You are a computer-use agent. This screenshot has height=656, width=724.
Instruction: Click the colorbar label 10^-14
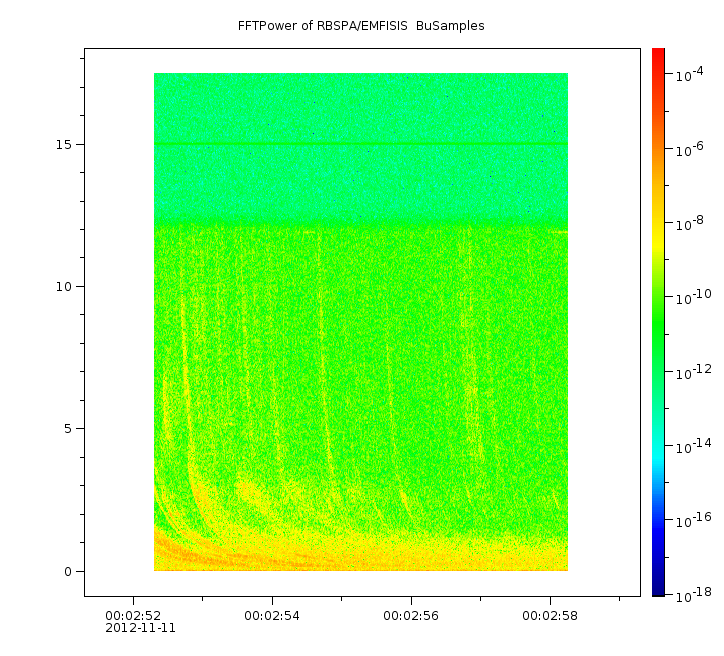point(694,446)
